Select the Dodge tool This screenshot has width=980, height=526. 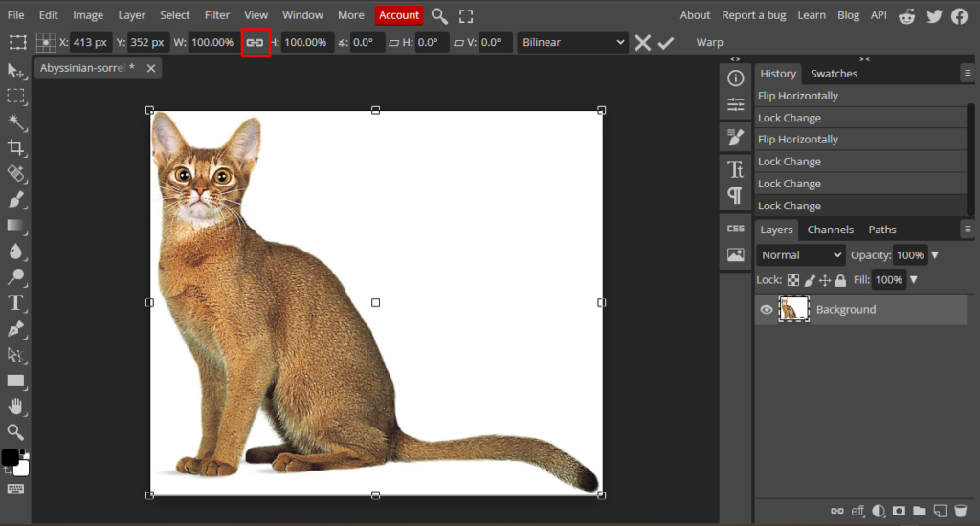[15, 276]
